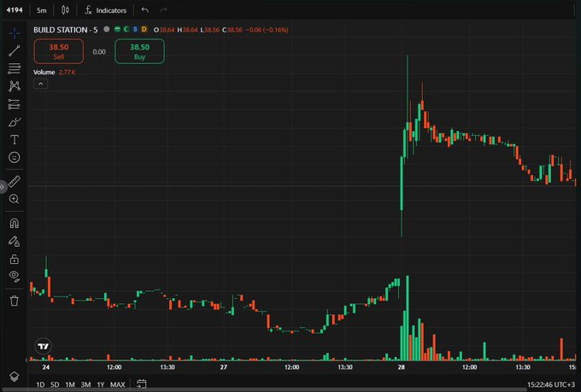Image resolution: width=581 pixels, height=392 pixels.
Task: Toggle hide all drawings eye icon
Action: coord(14,276)
